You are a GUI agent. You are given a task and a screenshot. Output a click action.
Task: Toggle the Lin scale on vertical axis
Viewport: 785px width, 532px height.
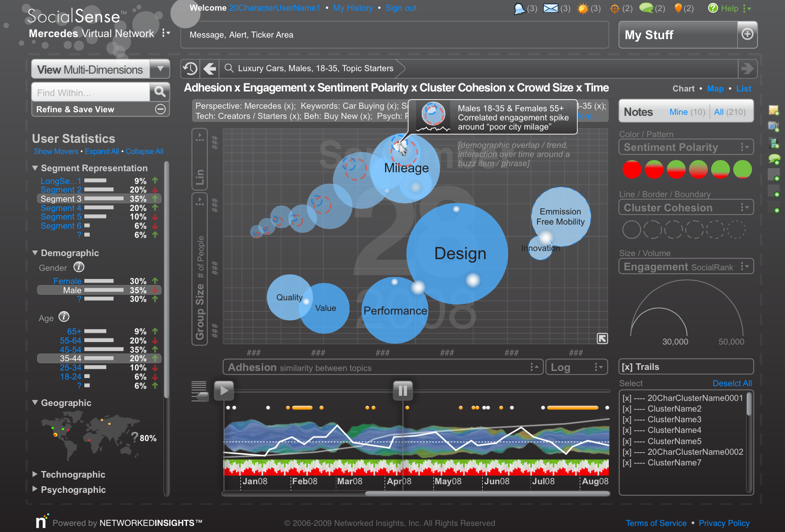coord(200,159)
